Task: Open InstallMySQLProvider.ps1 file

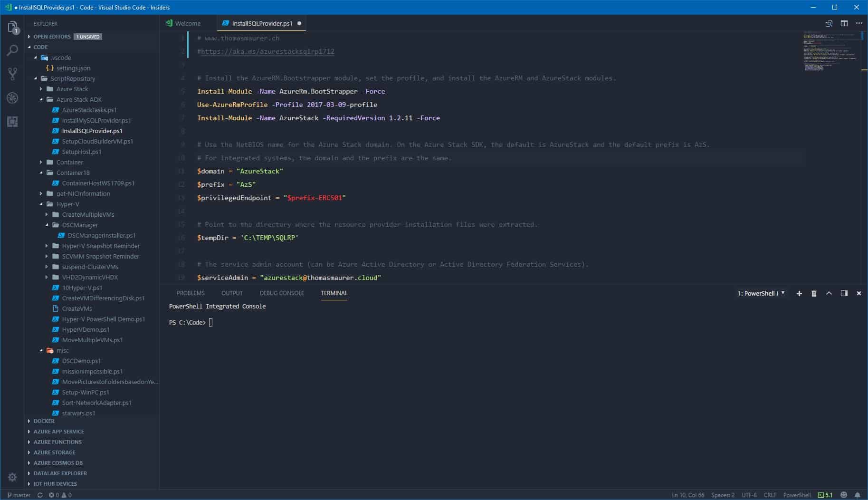Action: click(96, 120)
